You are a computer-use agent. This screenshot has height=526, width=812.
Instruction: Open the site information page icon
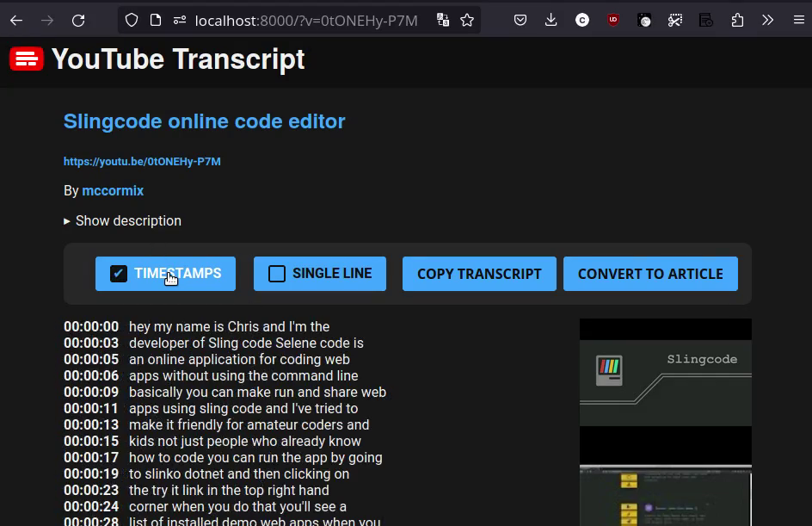156,20
